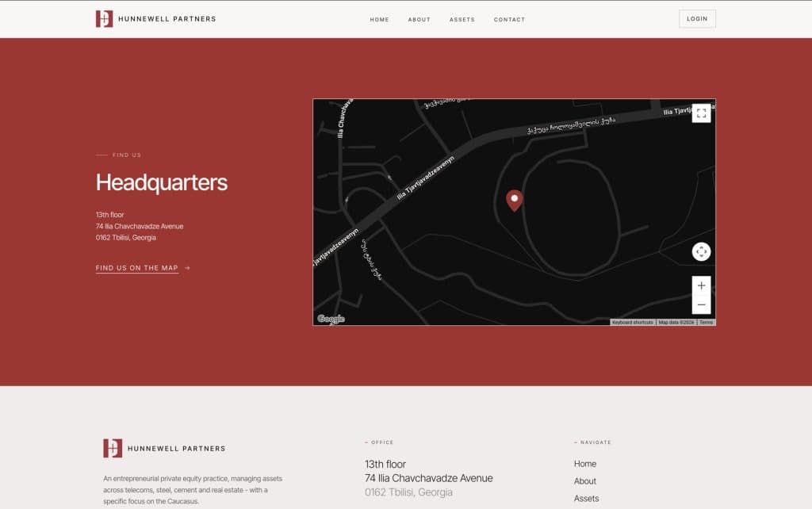Follow the Find Us On The Map link
This screenshot has width=812, height=509.
136,268
